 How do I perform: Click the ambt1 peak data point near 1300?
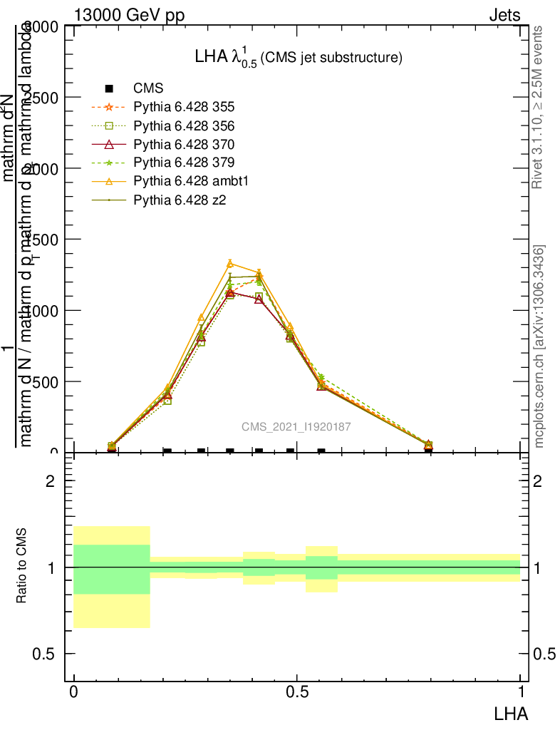(x=229, y=264)
